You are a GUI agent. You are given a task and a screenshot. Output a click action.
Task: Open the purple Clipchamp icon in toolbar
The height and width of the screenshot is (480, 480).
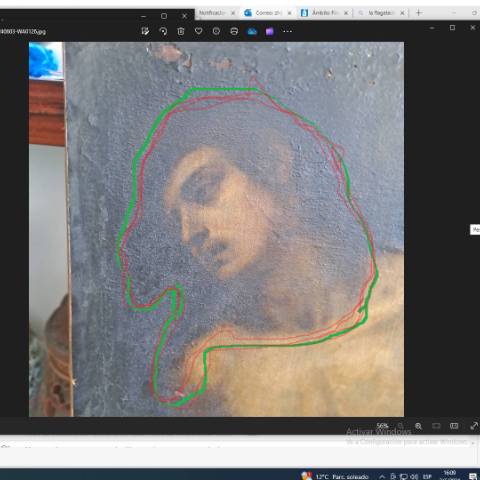[x=270, y=31]
